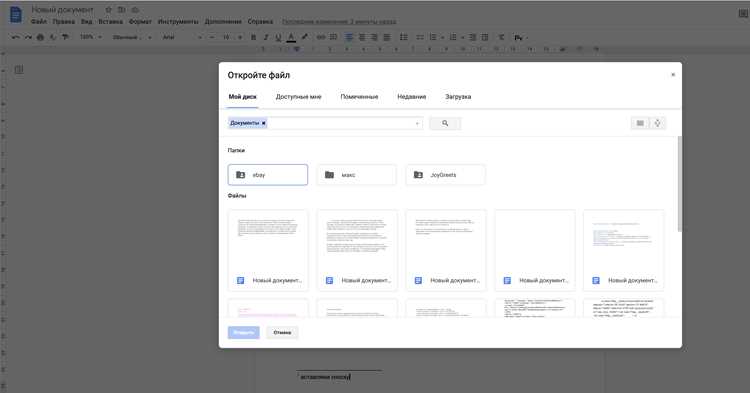Select the paint format tool
The width and height of the screenshot is (750, 393).
[66, 37]
